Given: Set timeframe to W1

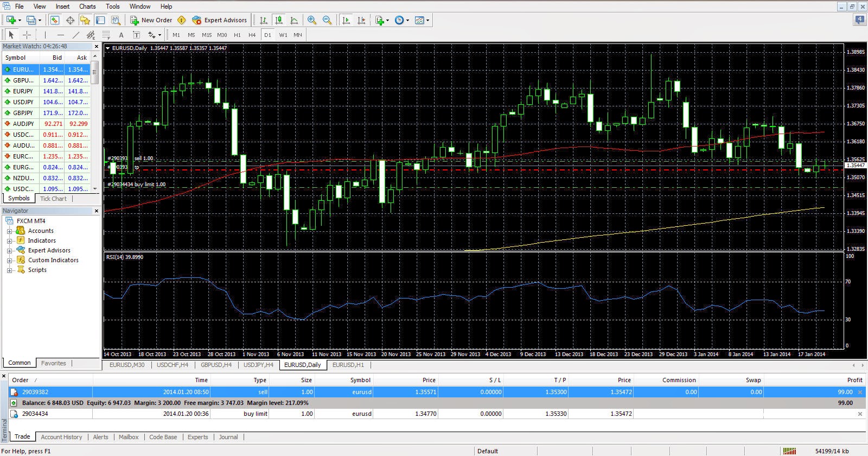Looking at the screenshot, I should [x=283, y=35].
